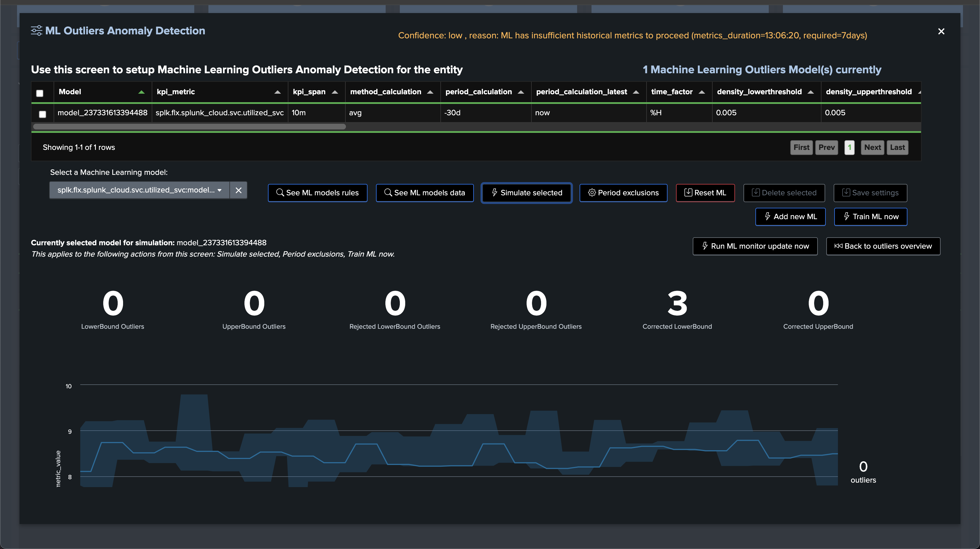Viewport: 980px width, 549px height.
Task: Go to page 1 in pagination
Action: (x=850, y=147)
